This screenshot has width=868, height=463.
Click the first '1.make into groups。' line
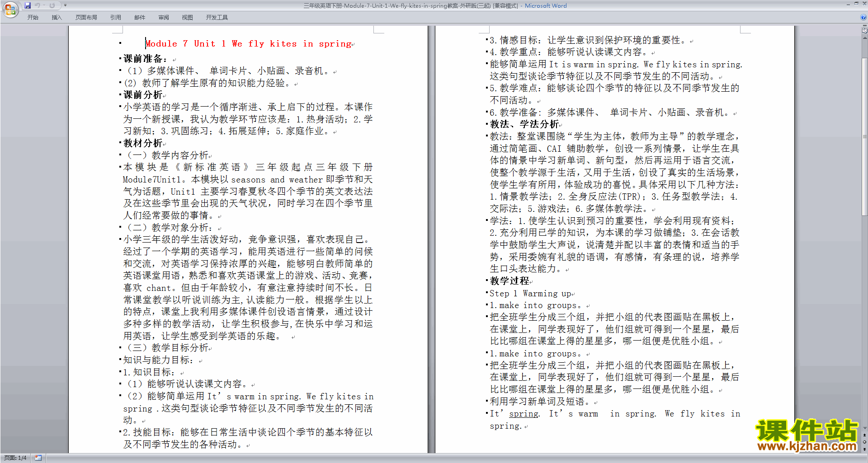pyautogui.click(x=536, y=306)
